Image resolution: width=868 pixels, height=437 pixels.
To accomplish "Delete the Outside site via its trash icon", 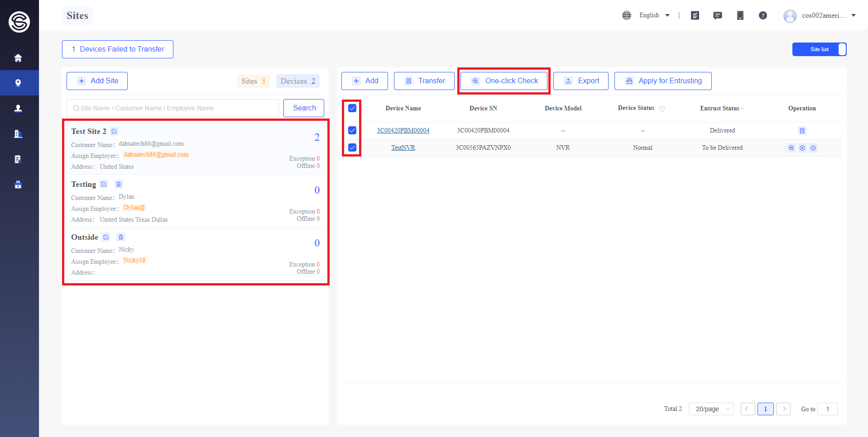I will point(121,237).
